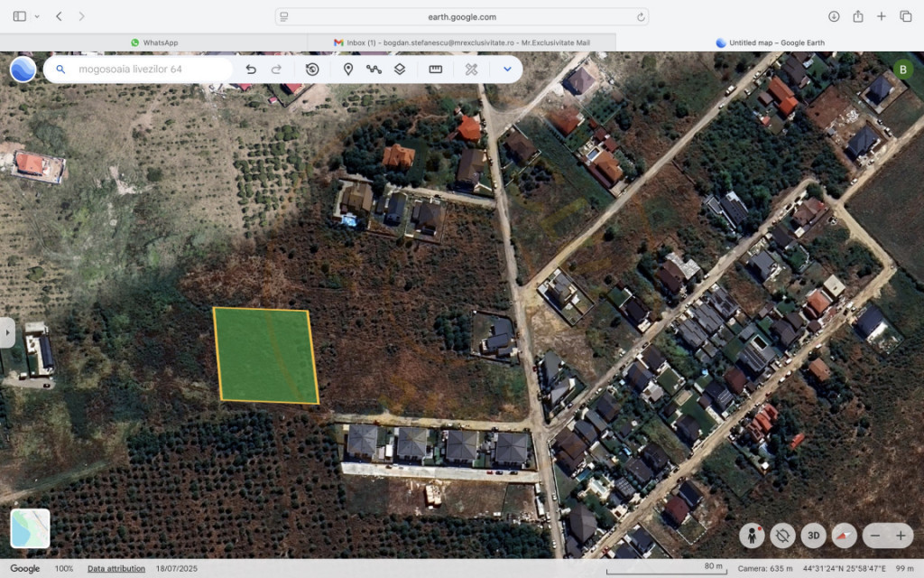This screenshot has width=924, height=578.
Task: Toggle the 3D view button
Action: (x=813, y=536)
